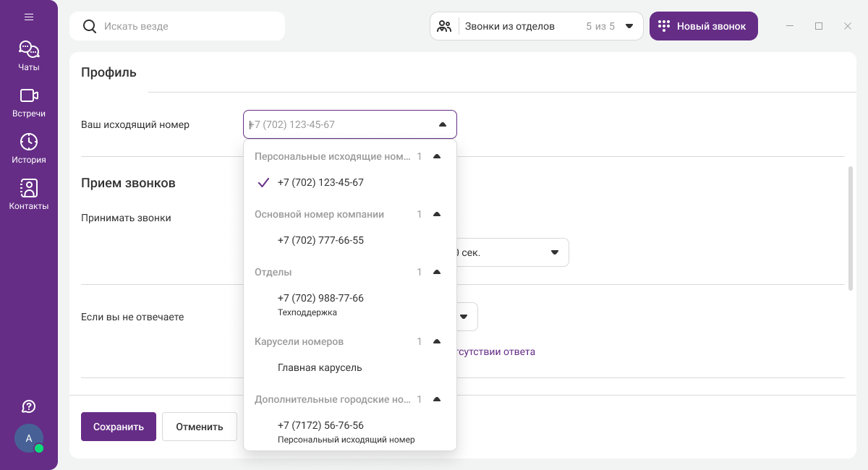Click the search magnifier icon
Image resolution: width=868 pixels, height=470 pixels.
pyautogui.click(x=90, y=26)
